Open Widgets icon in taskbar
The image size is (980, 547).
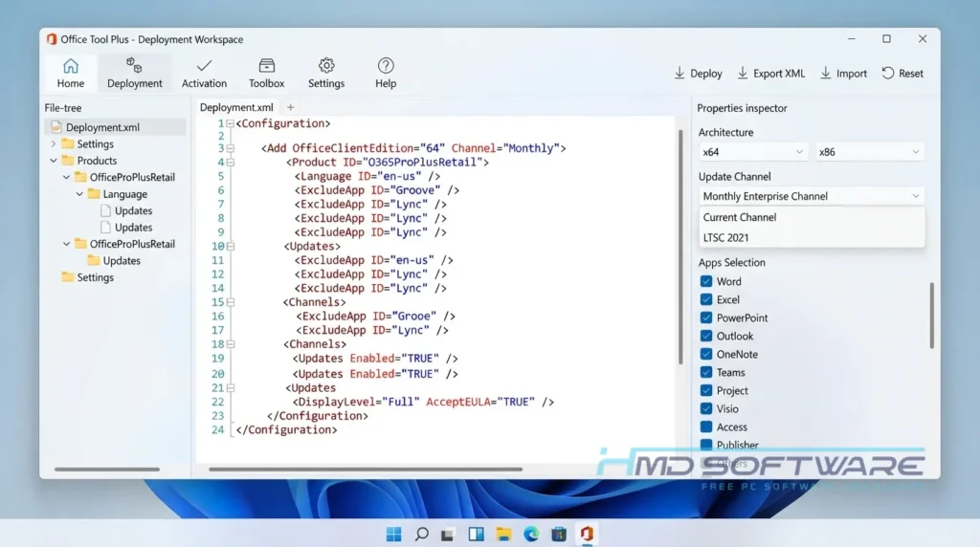point(477,534)
